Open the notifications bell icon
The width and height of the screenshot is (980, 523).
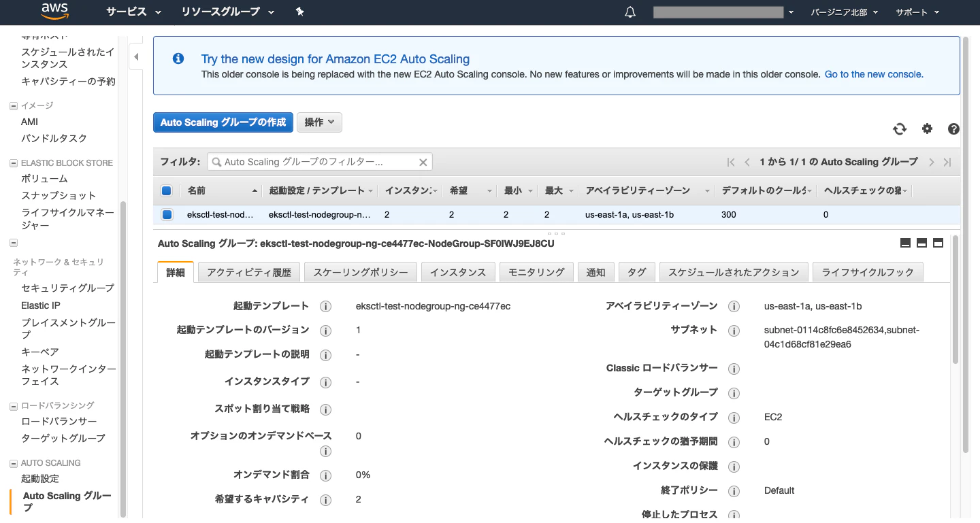(630, 12)
